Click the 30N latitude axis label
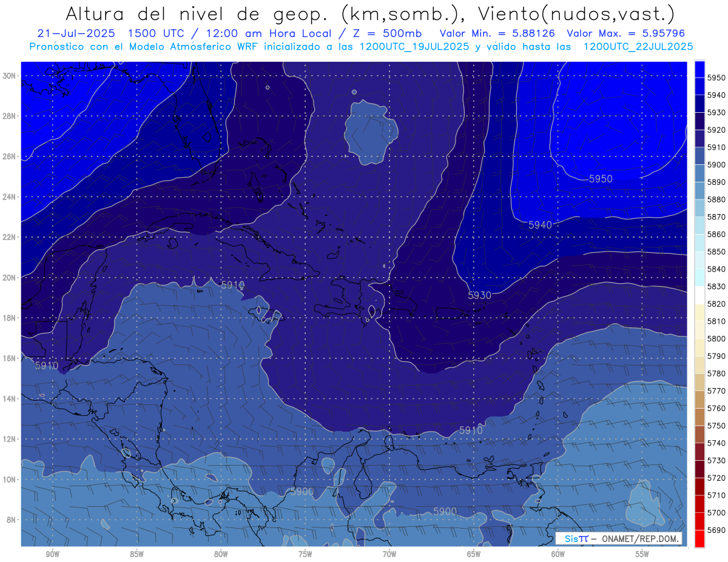728x562 pixels. 9,76
